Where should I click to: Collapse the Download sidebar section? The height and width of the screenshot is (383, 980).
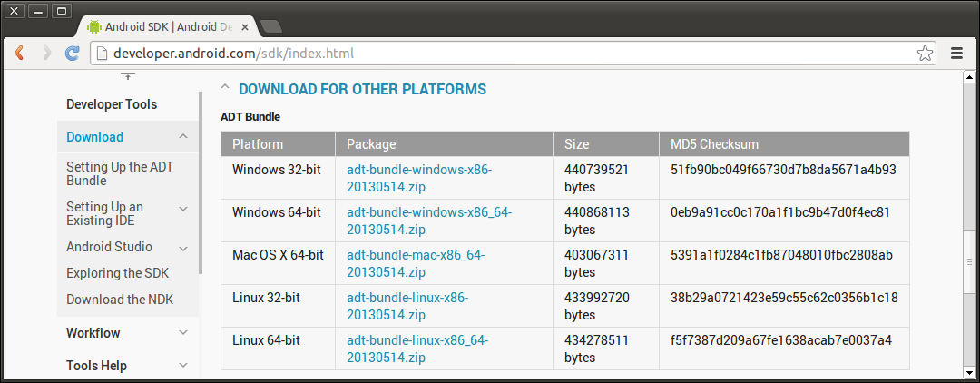(x=183, y=137)
